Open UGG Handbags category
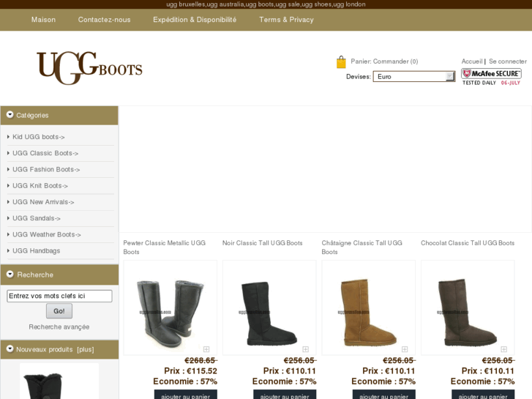The width and height of the screenshot is (532, 399). coord(37,251)
